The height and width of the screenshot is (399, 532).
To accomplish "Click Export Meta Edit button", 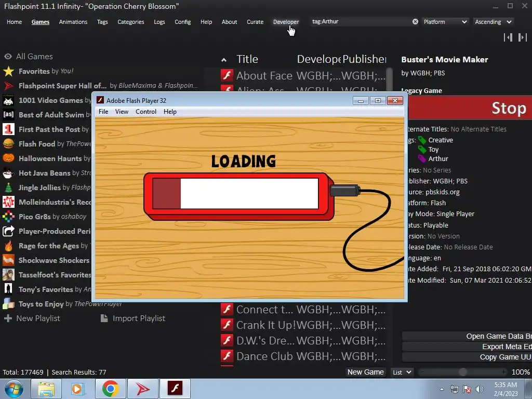I will [x=467, y=347].
